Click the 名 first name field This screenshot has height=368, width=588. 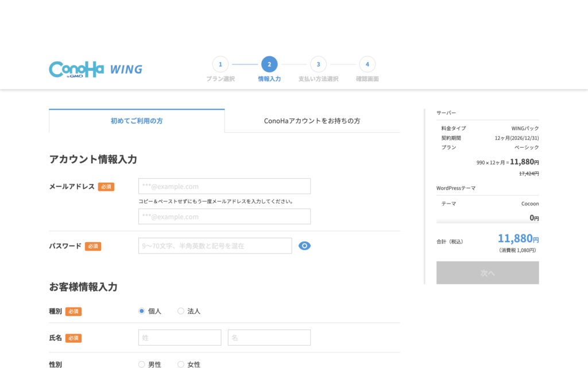point(269,338)
